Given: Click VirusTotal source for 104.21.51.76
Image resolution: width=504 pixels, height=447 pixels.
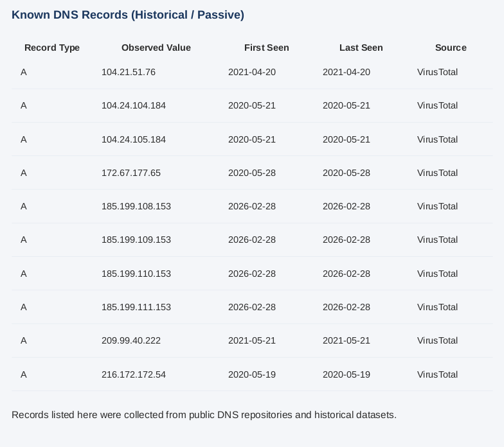Looking at the screenshot, I should [437, 72].
